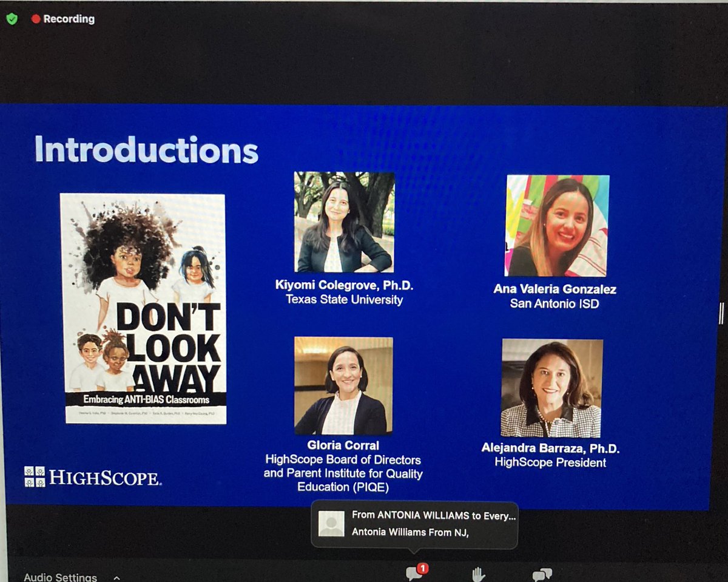This screenshot has height=582, width=728.
Task: Click 'Embracing ANTI-BIAS Classrooms' on book cover
Action: click(x=146, y=399)
